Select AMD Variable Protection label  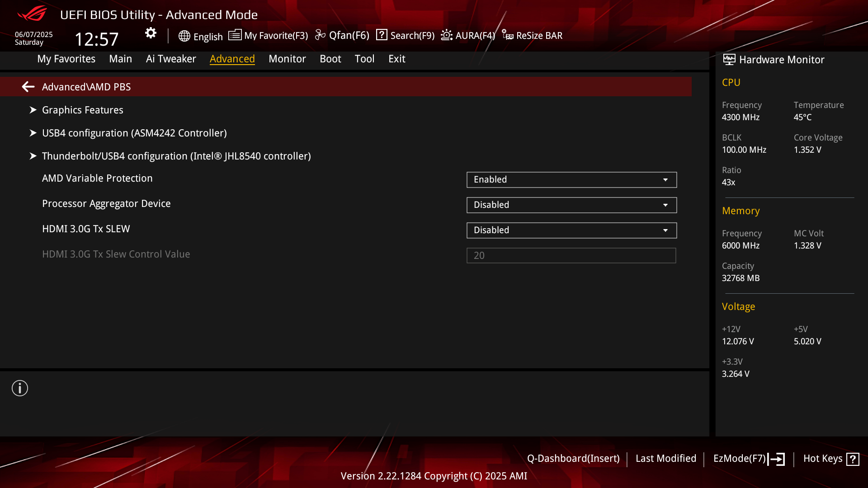click(97, 178)
